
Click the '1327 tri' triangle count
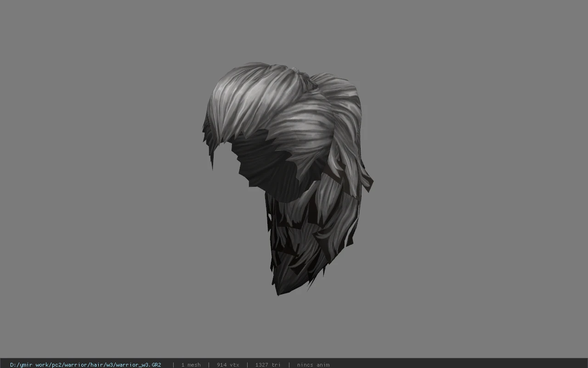tap(268, 364)
